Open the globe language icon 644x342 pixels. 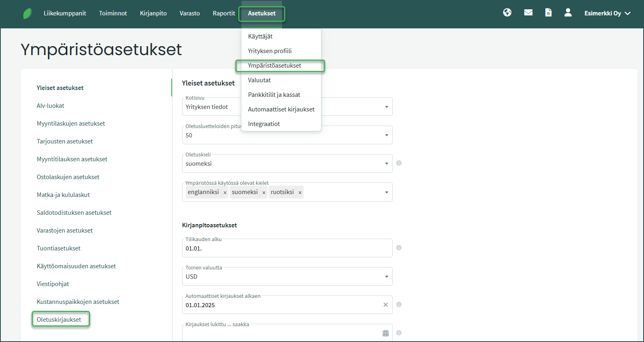507,13
